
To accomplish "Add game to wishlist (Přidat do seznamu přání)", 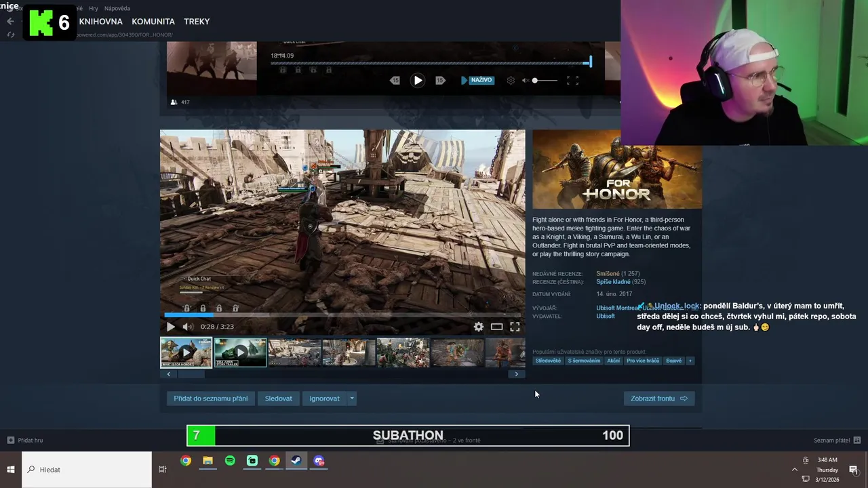I will (x=210, y=399).
